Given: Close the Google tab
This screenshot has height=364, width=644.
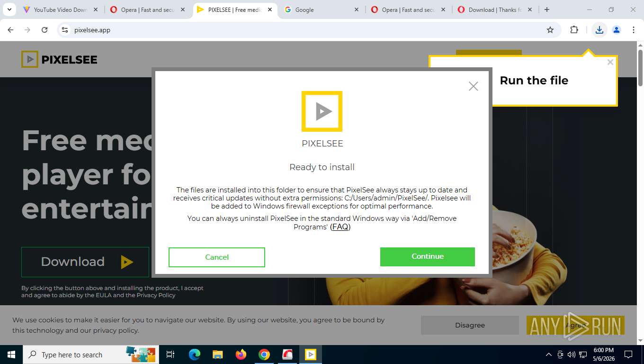Looking at the screenshot, I should pyautogui.click(x=357, y=9).
